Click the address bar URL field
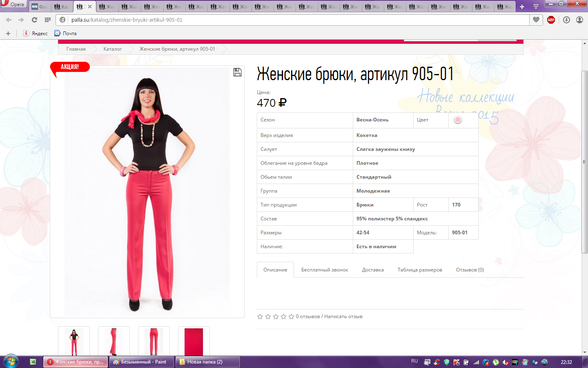 [x=286, y=20]
